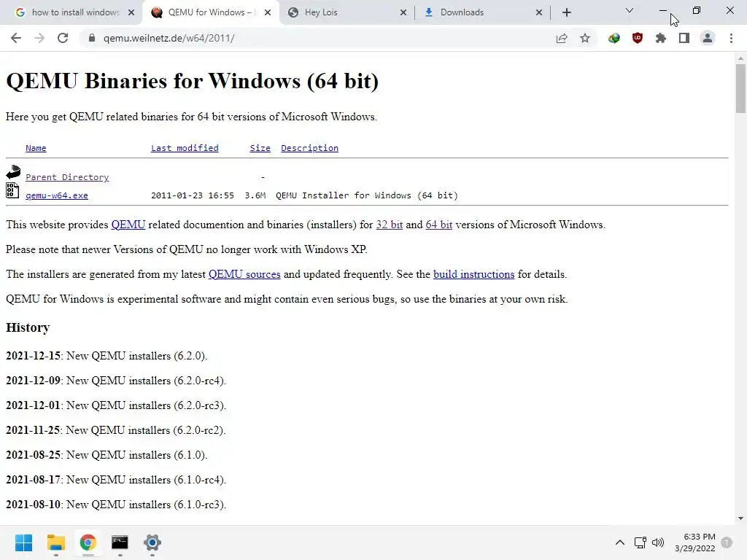Image resolution: width=747 pixels, height=560 pixels.
Task: Open the Internet Download Manager extension
Action: (614, 38)
